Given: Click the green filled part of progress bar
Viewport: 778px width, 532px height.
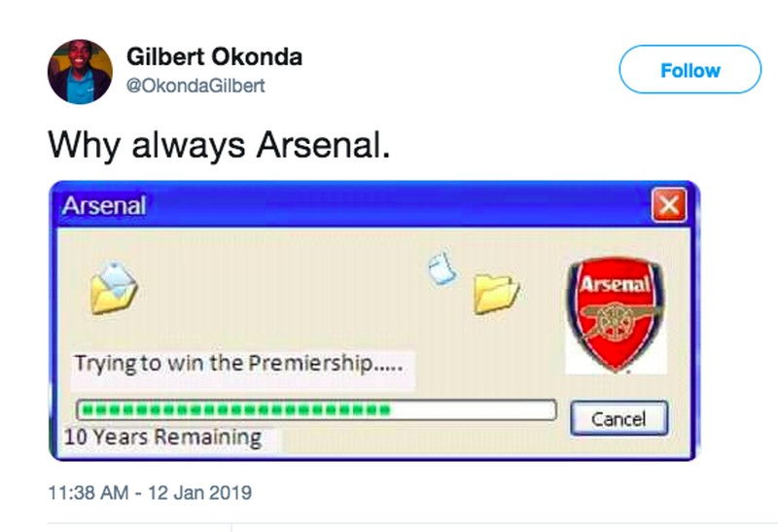Looking at the screenshot, I should 235,409.
